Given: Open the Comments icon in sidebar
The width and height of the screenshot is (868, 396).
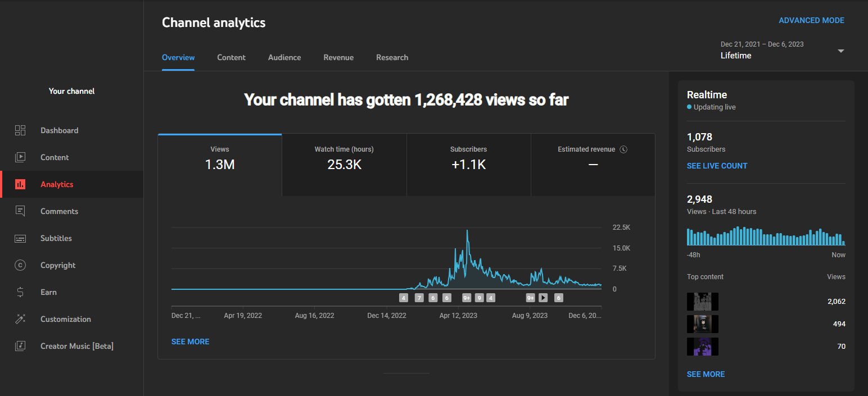Looking at the screenshot, I should click(20, 211).
